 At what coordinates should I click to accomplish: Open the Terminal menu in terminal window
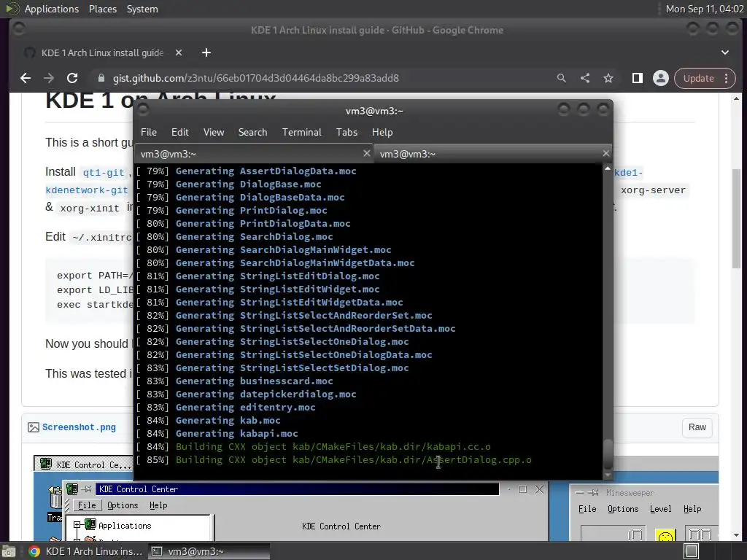pos(301,133)
